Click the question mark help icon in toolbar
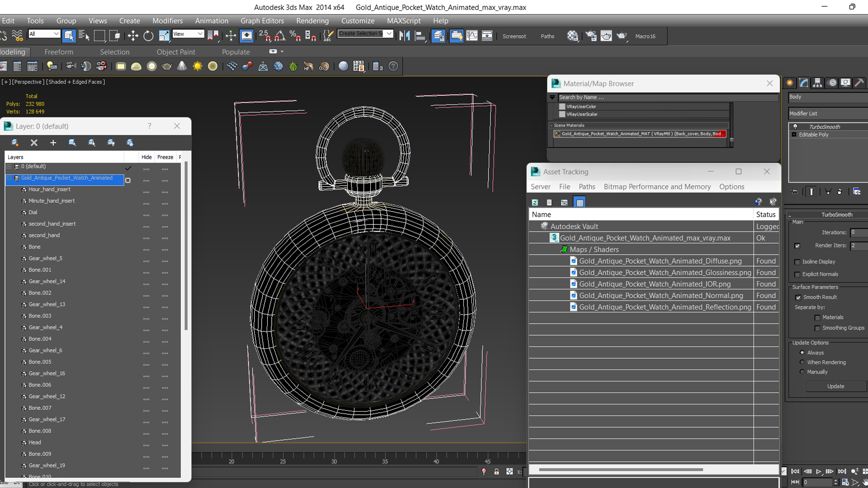 (x=393, y=66)
